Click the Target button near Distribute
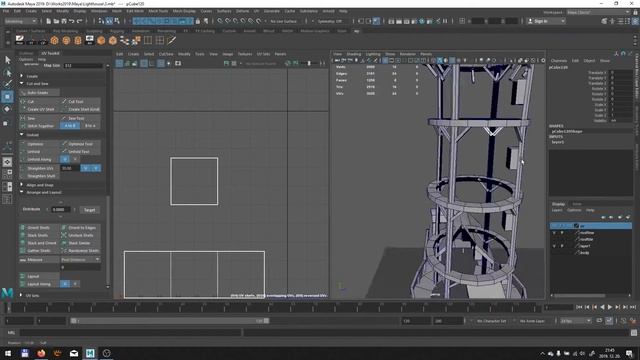This screenshot has width=640, height=360. pos(89,210)
